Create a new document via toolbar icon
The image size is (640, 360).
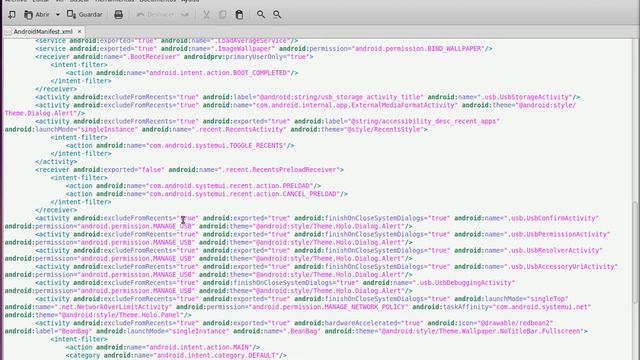[12, 15]
